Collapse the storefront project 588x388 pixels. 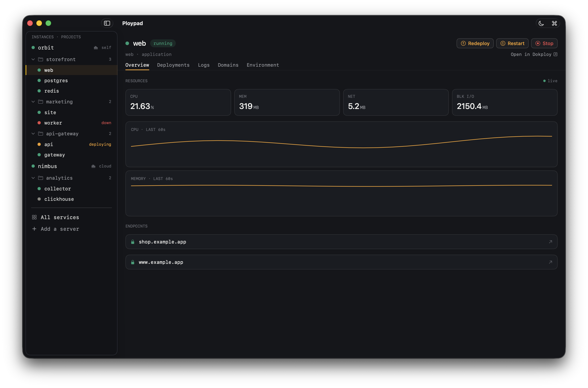point(33,59)
